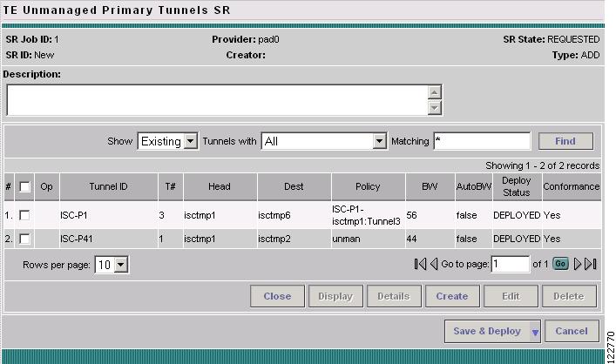The image size is (616, 364).
Task: Click the bandwidth value 56
Action: 412,215
